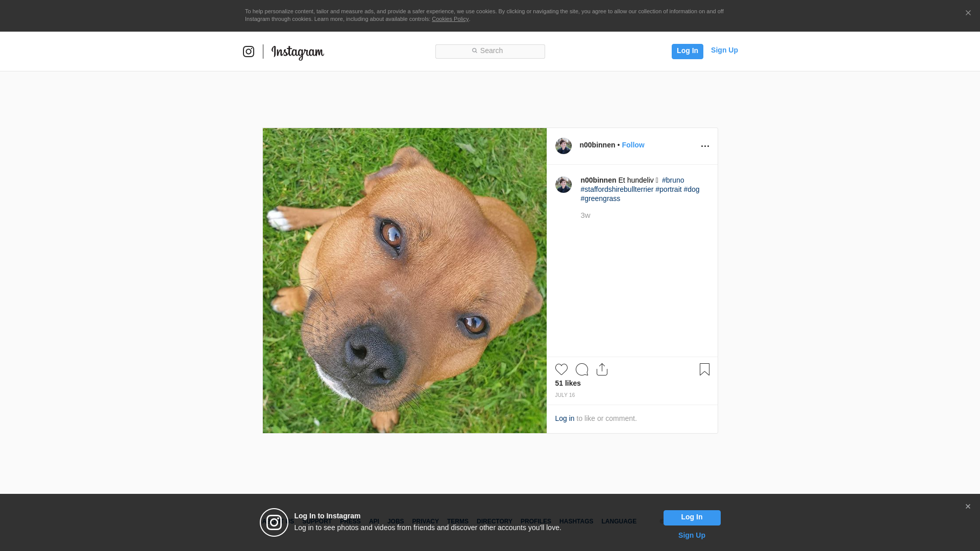This screenshot has width=980, height=551.
Task: Open the #staffordshirebullterrier hashtag
Action: (x=617, y=189)
